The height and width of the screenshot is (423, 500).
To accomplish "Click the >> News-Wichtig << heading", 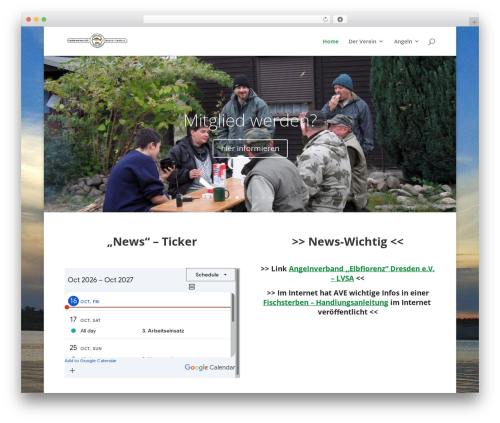I will click(x=347, y=242).
